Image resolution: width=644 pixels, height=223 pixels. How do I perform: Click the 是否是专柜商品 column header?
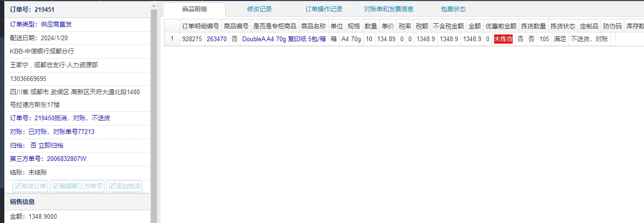point(275,27)
